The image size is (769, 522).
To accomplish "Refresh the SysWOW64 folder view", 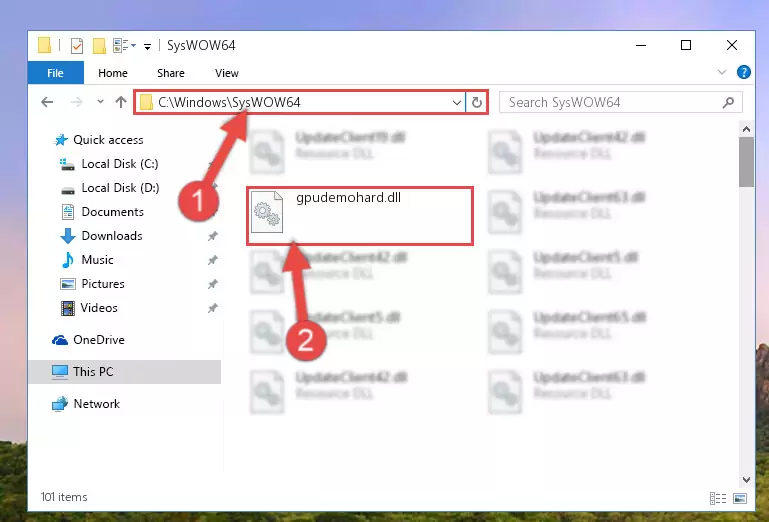I will (x=477, y=103).
